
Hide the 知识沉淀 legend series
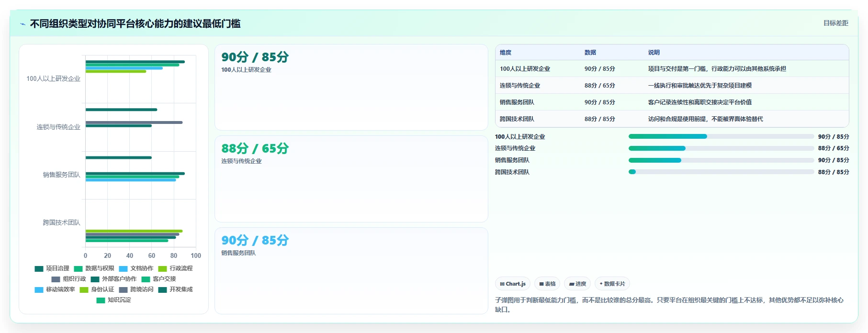pyautogui.click(x=113, y=300)
